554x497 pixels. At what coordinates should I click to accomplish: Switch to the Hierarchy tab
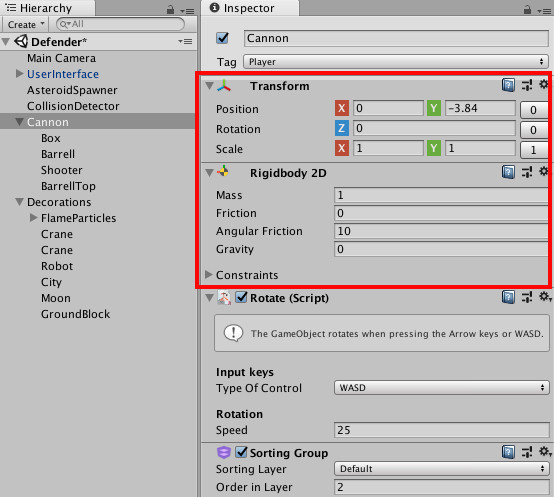pos(48,8)
